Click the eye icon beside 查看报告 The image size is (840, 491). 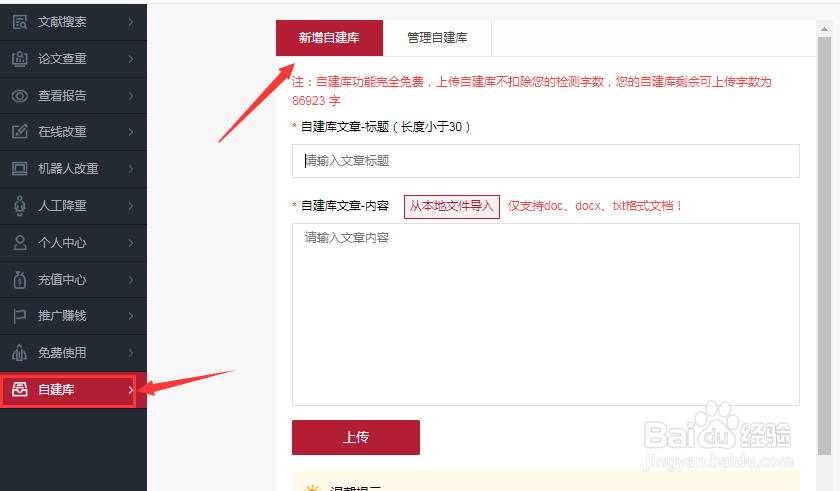20,96
